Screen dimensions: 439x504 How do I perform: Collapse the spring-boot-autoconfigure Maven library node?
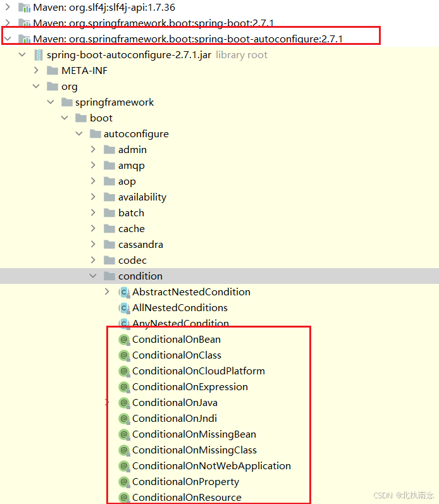click(8, 39)
